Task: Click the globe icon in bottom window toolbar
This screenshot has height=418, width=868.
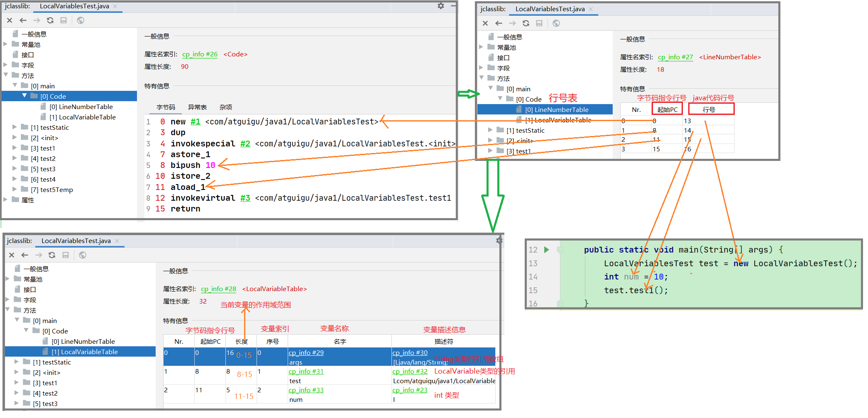Action: [x=83, y=255]
